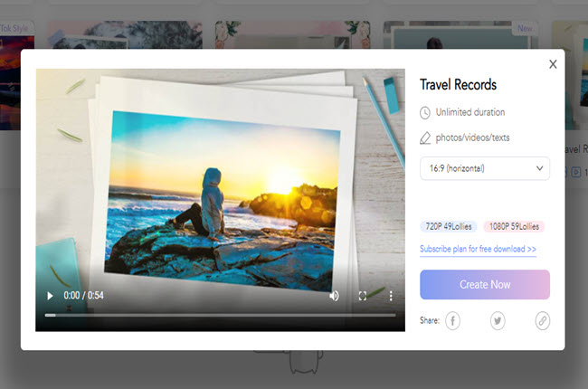588x389 pixels.
Task: Mute the video with the volume icon
Action: (x=334, y=296)
